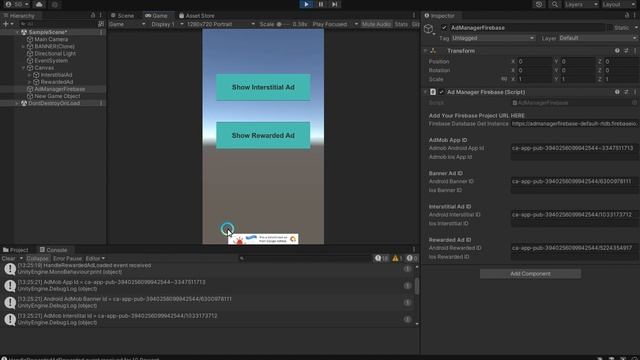This screenshot has width=640, height=360.
Task: Expand the BANNER(Clone) object
Action: coord(23,47)
